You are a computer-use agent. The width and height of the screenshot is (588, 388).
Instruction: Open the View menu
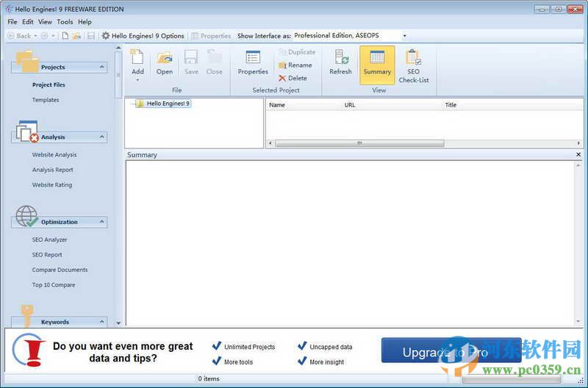coord(45,22)
